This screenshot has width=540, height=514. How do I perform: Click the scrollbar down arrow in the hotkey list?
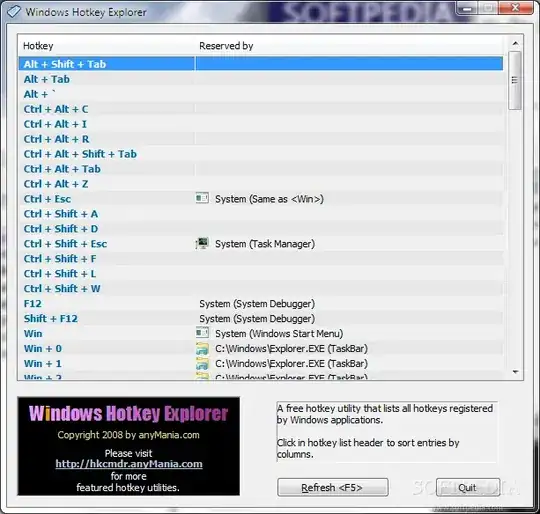[x=515, y=372]
